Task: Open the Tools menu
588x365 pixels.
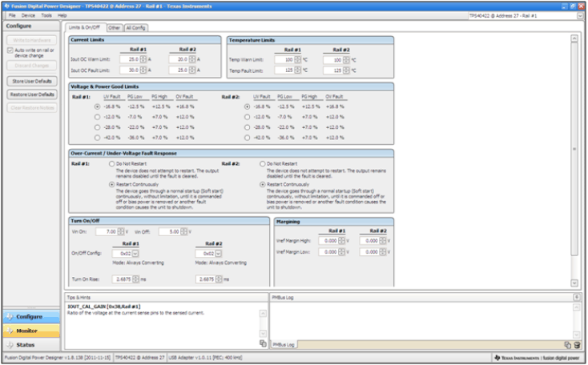Action: [46, 15]
